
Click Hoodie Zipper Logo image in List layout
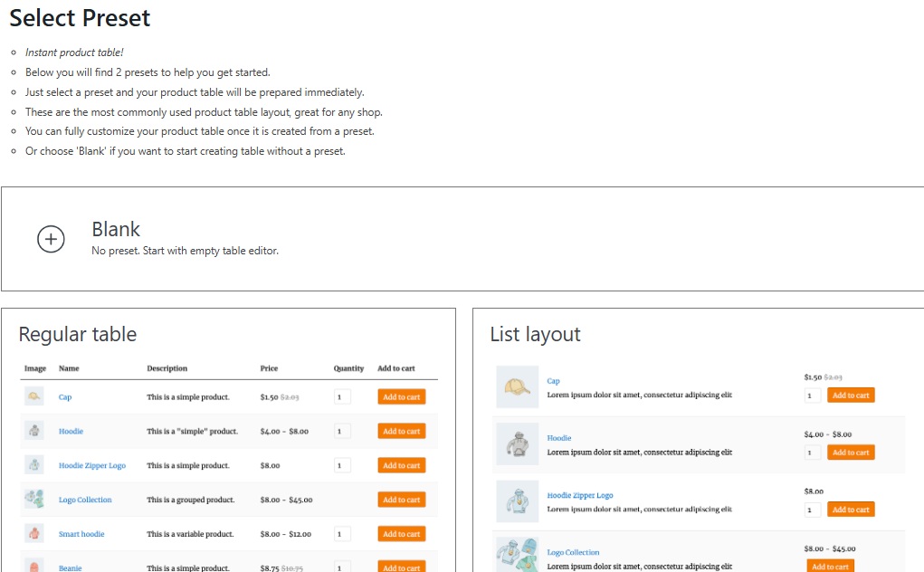point(518,501)
